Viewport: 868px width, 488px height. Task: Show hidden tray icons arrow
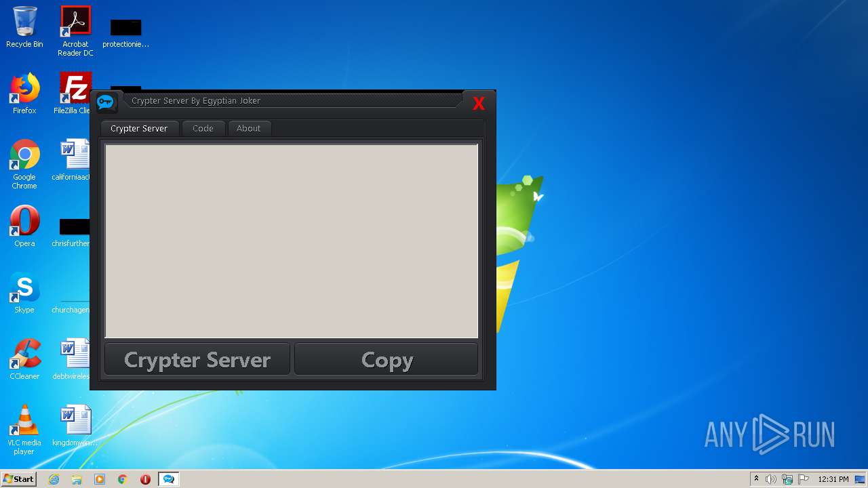(x=756, y=479)
